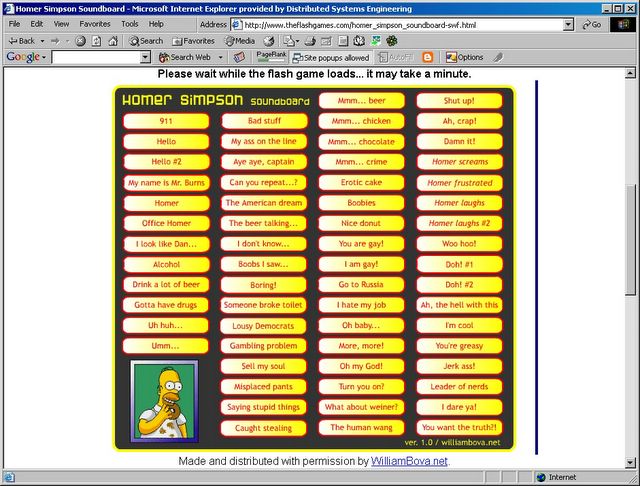Image resolution: width=640 pixels, height=486 pixels.
Task: Click the Search Web button
Action: click(185, 58)
